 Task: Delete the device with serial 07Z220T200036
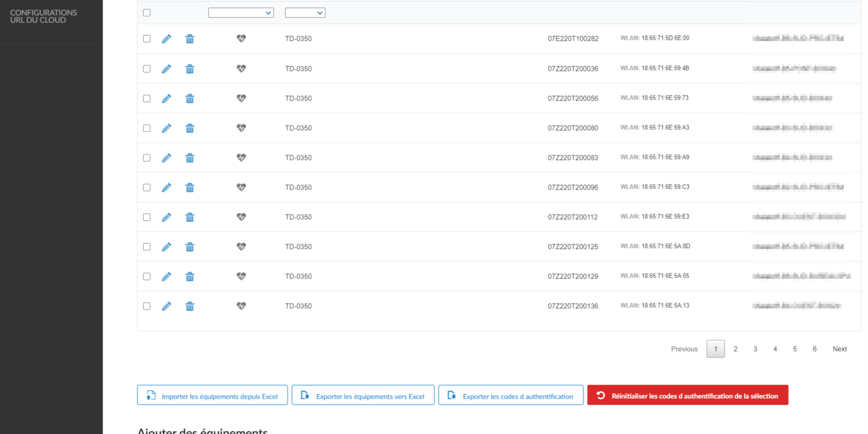190,69
